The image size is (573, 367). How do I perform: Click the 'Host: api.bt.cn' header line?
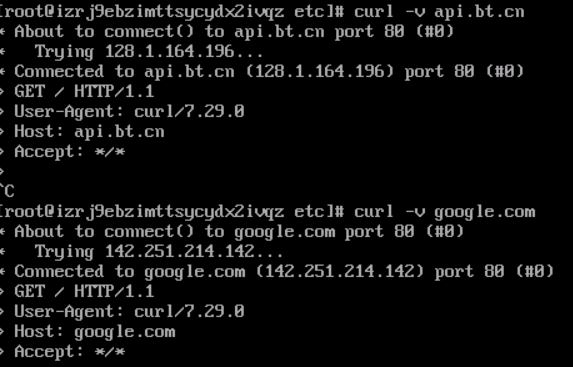89,132
